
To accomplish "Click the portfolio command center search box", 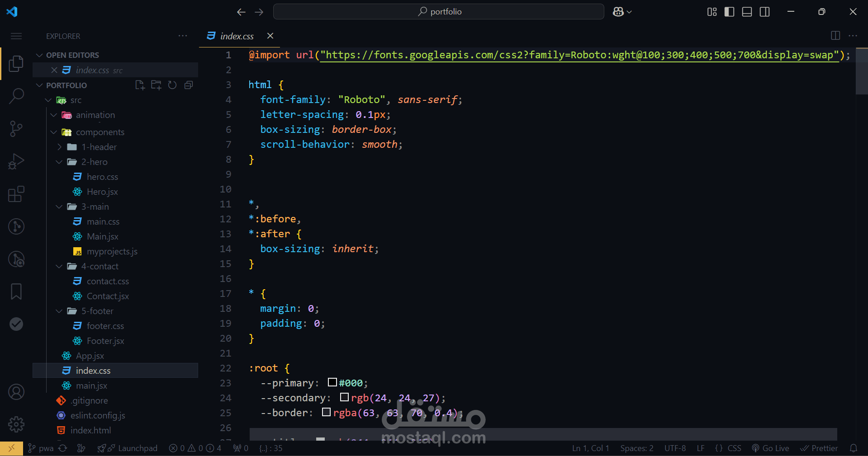I will (x=438, y=12).
